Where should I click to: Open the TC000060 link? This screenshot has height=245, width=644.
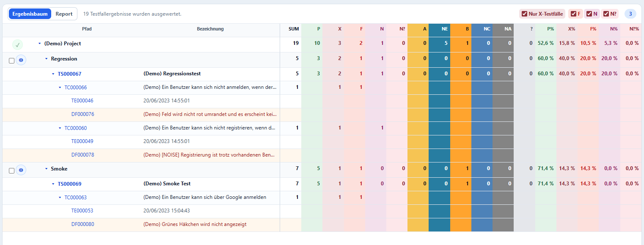pos(76,128)
